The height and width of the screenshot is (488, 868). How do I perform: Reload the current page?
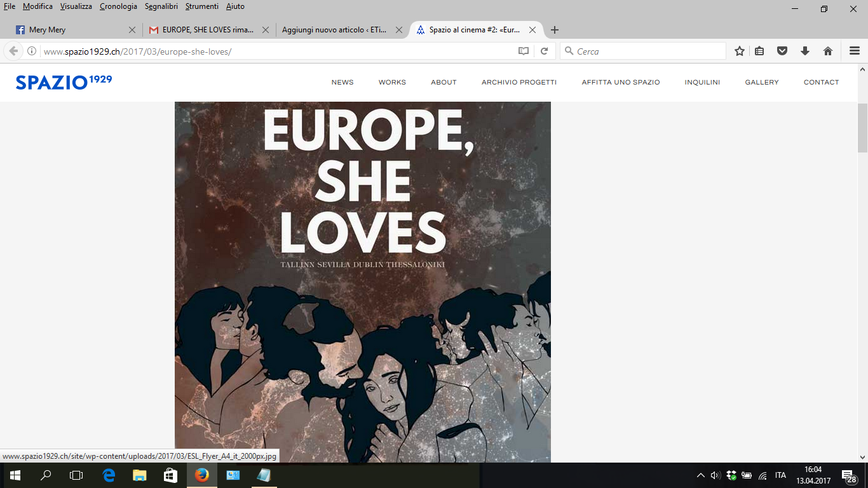[544, 51]
